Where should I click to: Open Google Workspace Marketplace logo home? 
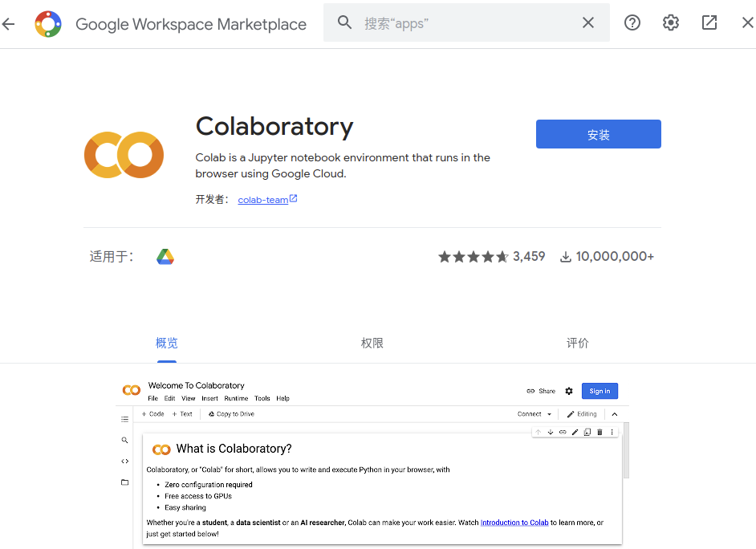[x=48, y=23]
